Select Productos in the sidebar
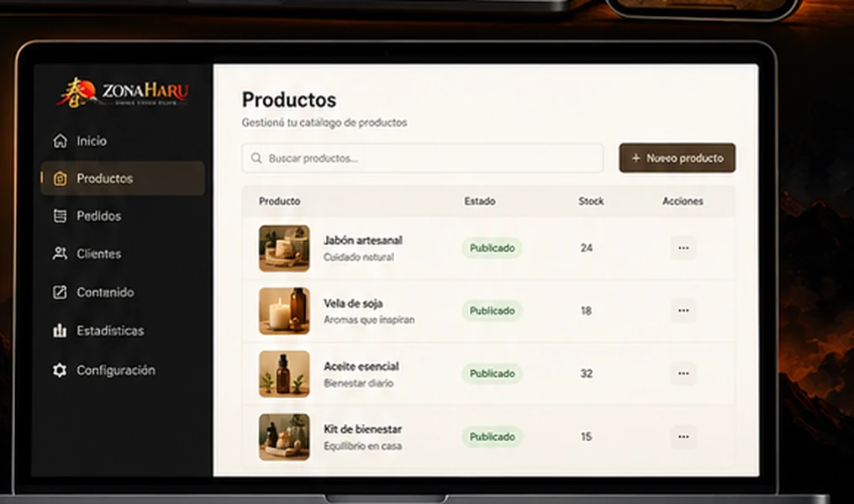The image size is (854, 504). (123, 179)
